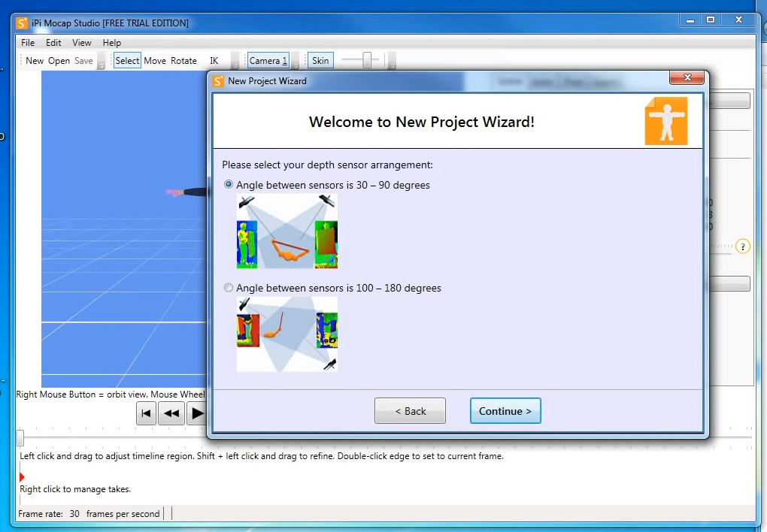
Task: Select 100 – 180 degrees sensor angle option
Action: [x=229, y=288]
